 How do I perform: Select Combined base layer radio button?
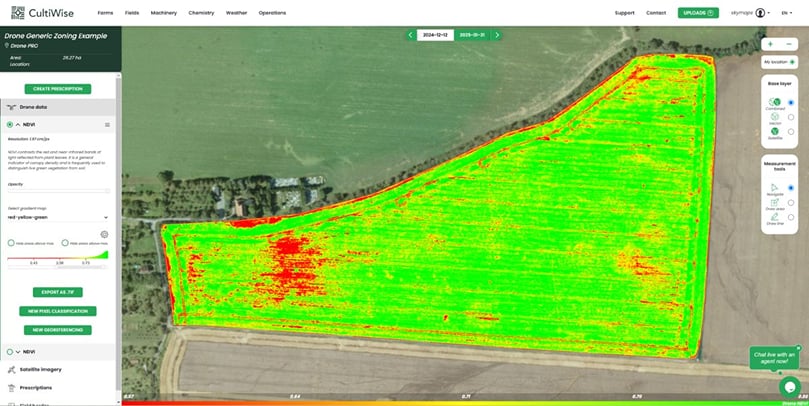tap(791, 103)
